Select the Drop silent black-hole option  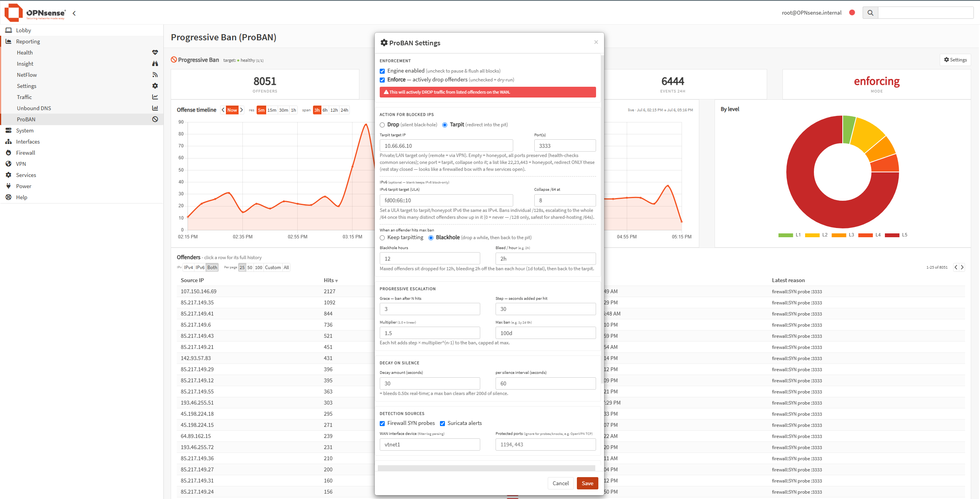pyautogui.click(x=382, y=125)
